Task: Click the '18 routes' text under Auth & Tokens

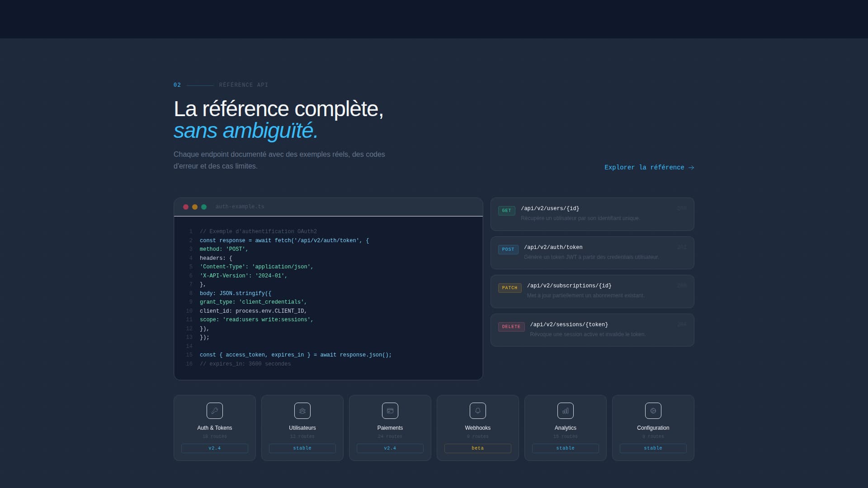Action: (x=215, y=436)
